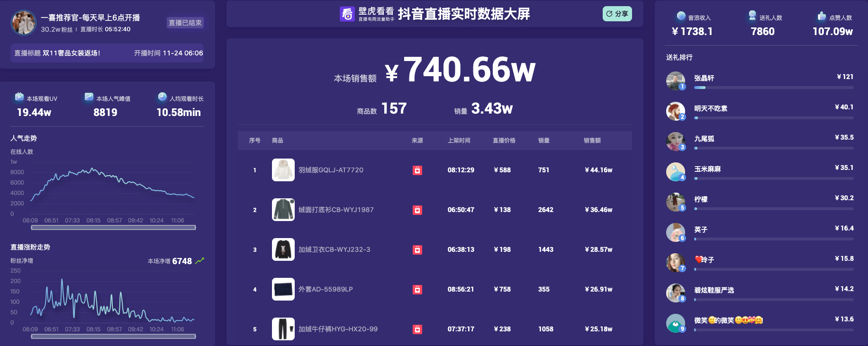Click the 分享 share button

[x=617, y=14]
